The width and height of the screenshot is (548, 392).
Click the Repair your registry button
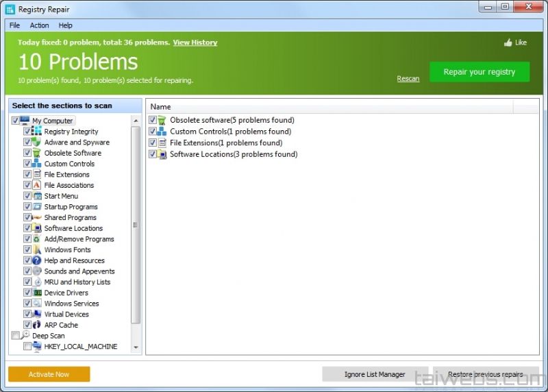pyautogui.click(x=479, y=72)
